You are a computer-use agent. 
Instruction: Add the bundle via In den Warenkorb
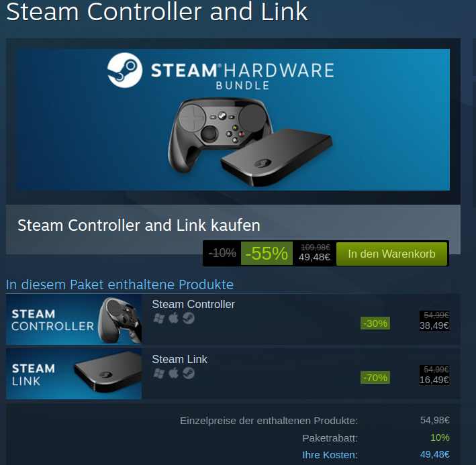pyautogui.click(x=391, y=254)
